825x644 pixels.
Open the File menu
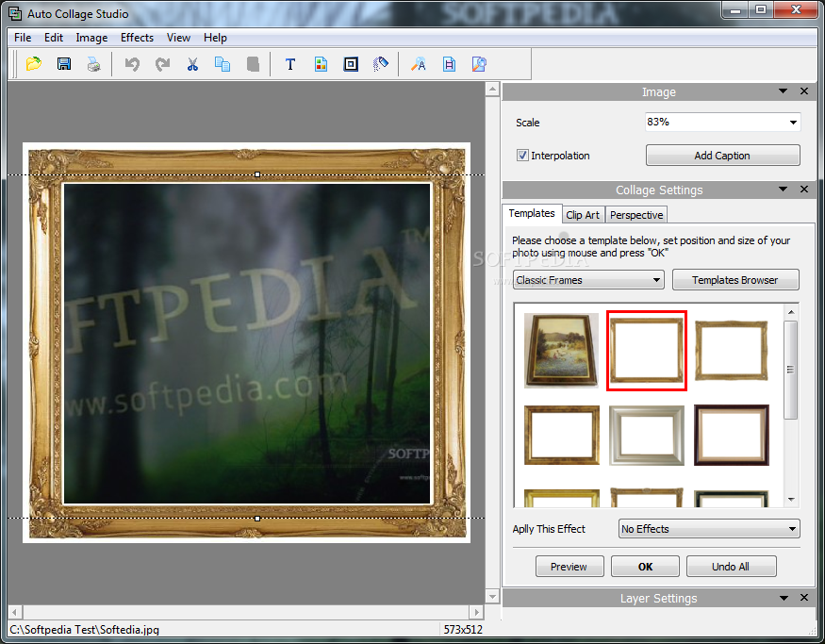[x=23, y=38]
